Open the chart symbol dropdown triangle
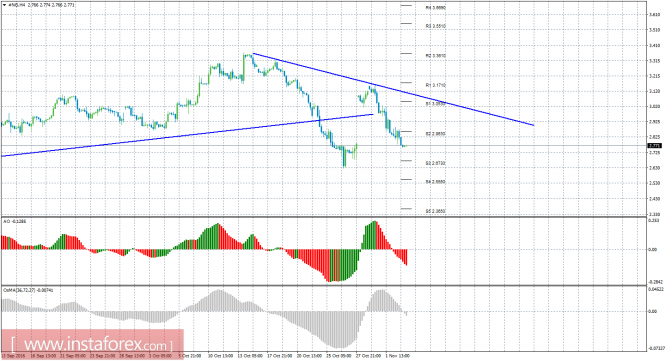665x361 pixels. pyautogui.click(x=4, y=5)
